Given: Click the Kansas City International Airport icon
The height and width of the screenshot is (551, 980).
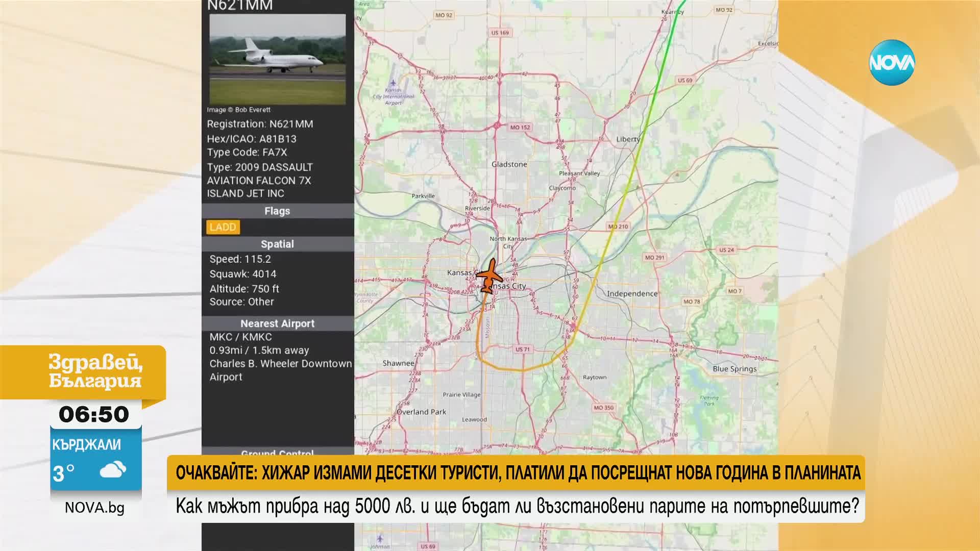Looking at the screenshot, I should tap(393, 83).
